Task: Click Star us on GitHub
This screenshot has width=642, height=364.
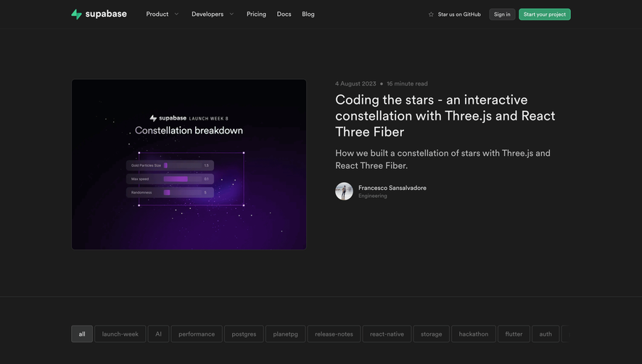Action: [x=459, y=15]
